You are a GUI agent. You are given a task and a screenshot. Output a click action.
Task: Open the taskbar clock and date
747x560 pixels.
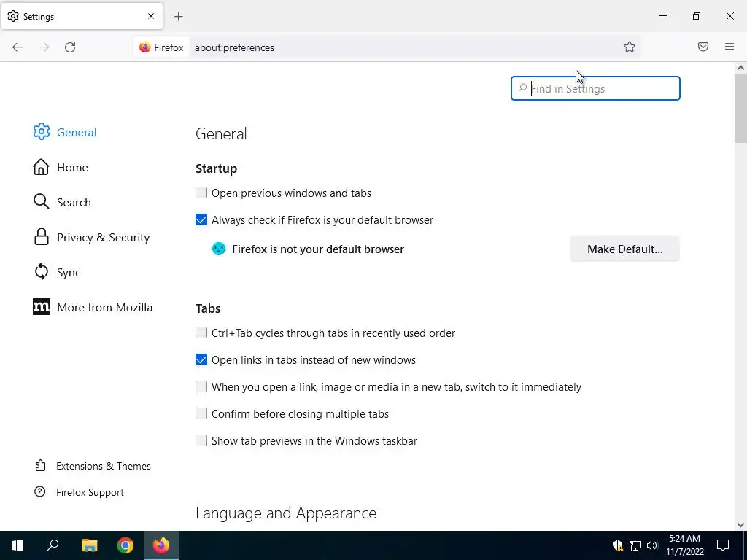684,545
